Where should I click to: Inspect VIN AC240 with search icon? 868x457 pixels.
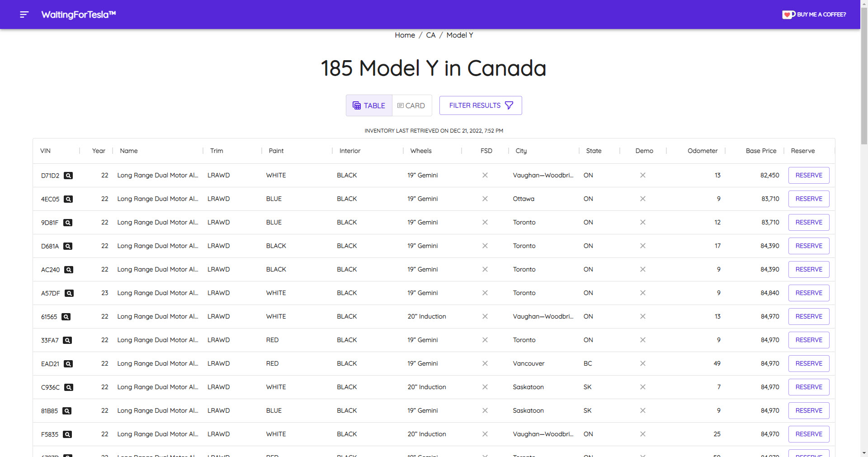click(69, 270)
